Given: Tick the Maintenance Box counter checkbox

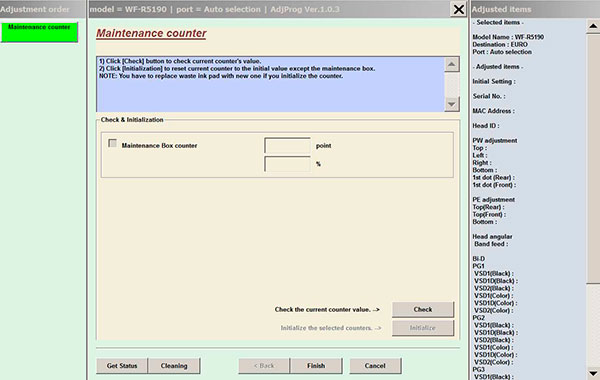Looking at the screenshot, I should 112,143.
